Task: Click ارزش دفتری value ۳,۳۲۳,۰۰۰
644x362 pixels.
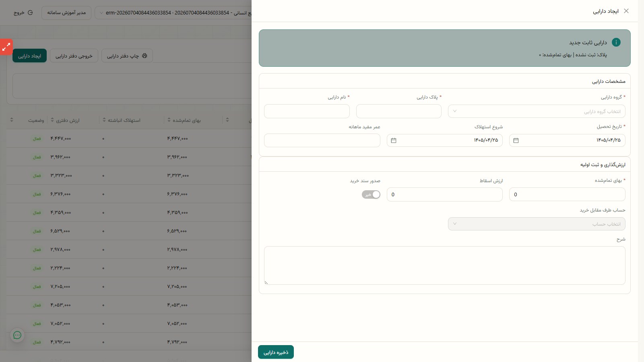Action: pyautogui.click(x=61, y=176)
